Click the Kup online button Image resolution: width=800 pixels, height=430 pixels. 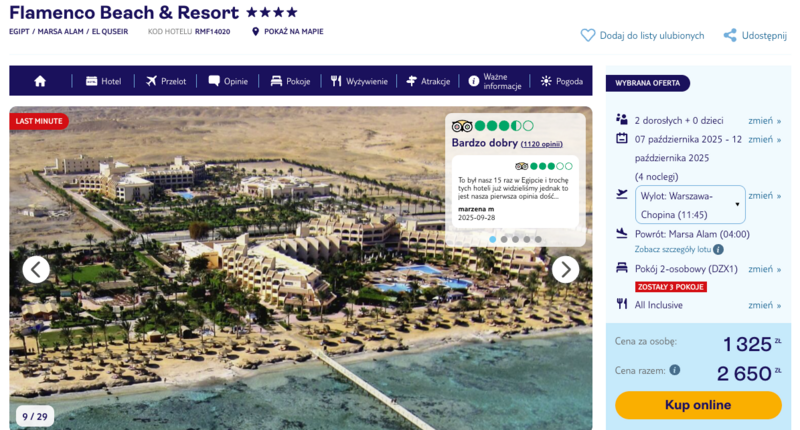point(698,405)
